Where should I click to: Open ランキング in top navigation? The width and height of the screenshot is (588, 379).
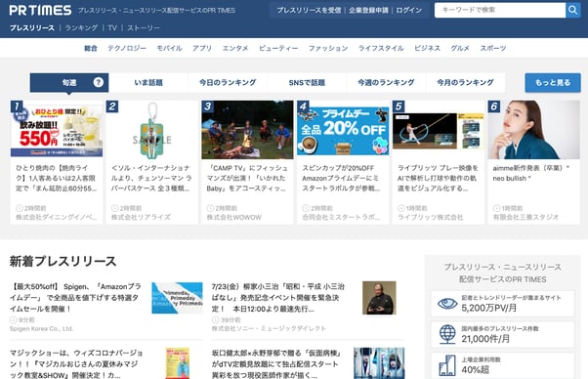(81, 27)
